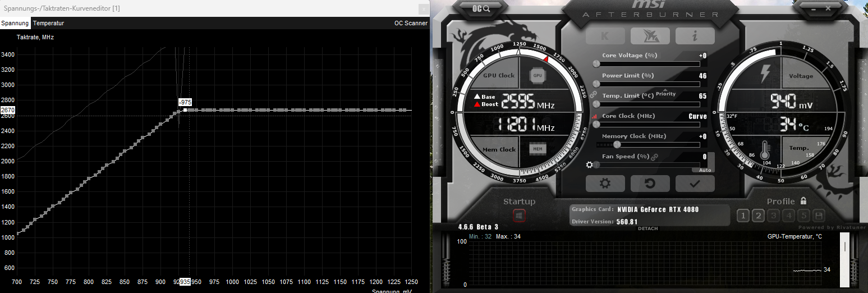This screenshot has width=868, height=293.
Task: Show the information i button
Action: click(695, 36)
